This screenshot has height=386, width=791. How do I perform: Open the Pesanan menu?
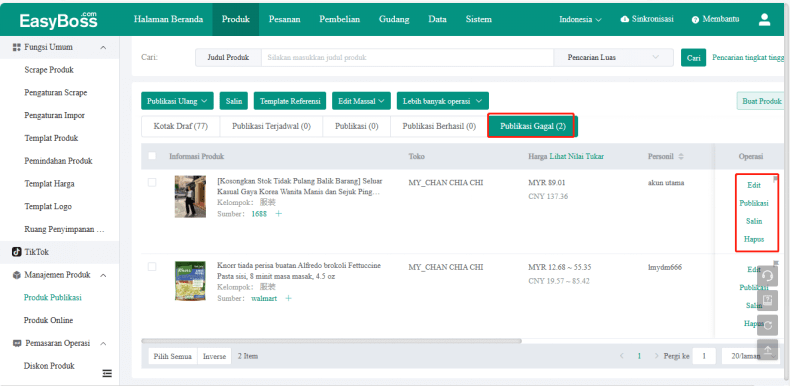(285, 19)
